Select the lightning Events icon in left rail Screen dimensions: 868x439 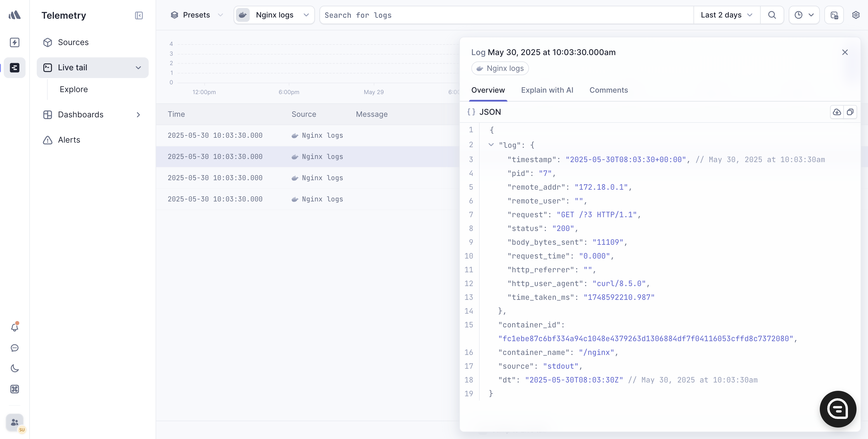coord(14,42)
